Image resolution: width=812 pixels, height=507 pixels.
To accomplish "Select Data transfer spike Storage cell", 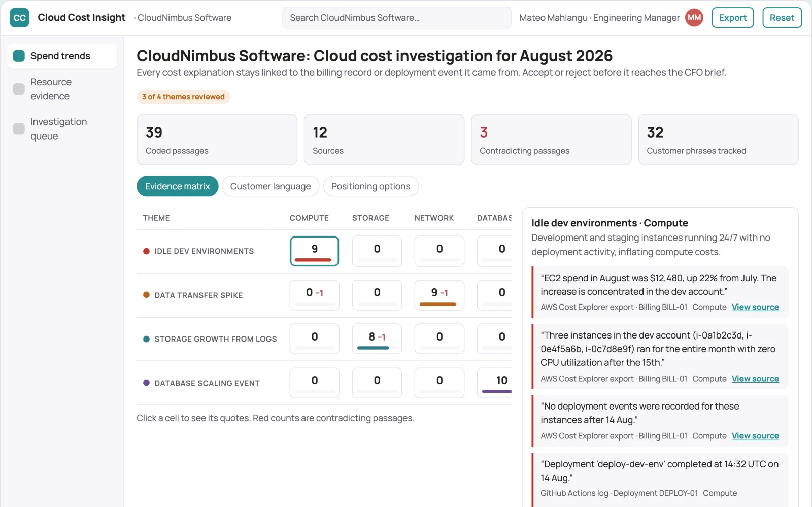I will [x=377, y=295].
